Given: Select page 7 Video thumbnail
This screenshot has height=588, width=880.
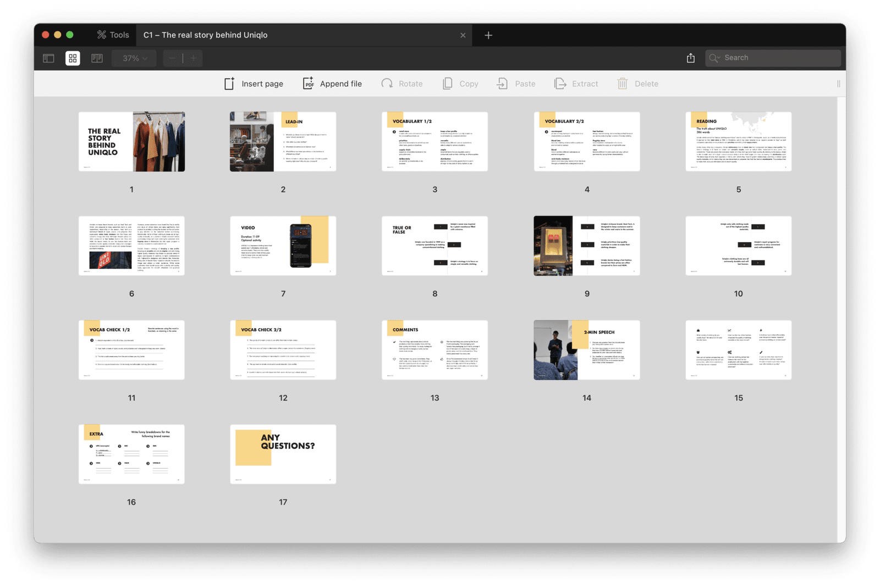Looking at the screenshot, I should [283, 246].
